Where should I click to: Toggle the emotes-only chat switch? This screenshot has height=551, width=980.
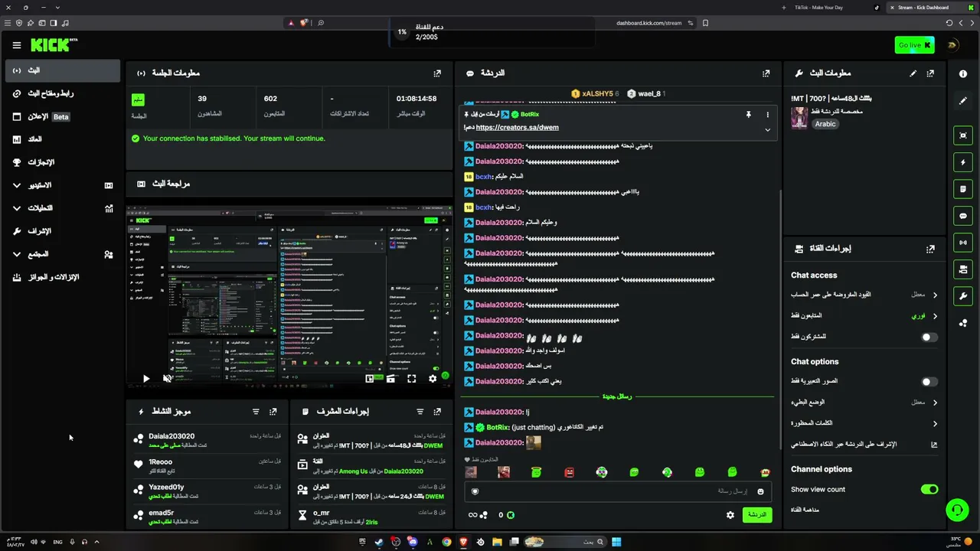click(x=929, y=381)
